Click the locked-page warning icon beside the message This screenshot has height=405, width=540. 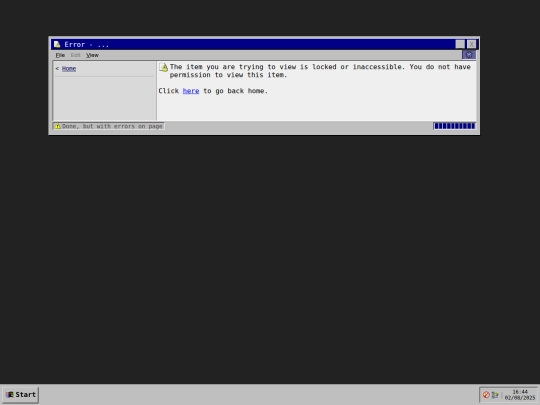click(x=164, y=67)
